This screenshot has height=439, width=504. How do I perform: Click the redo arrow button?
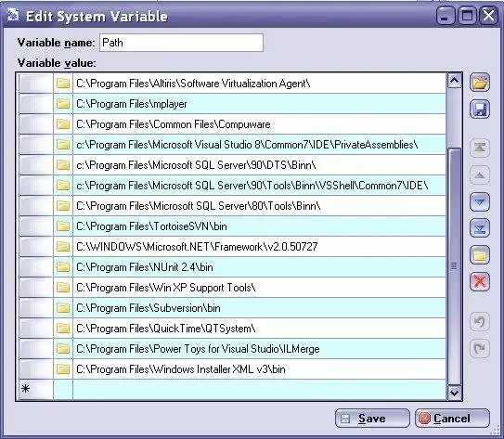click(480, 348)
